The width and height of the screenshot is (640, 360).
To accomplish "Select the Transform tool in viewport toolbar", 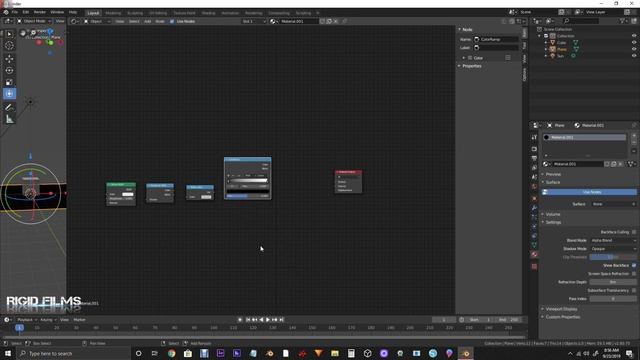I will point(9,94).
